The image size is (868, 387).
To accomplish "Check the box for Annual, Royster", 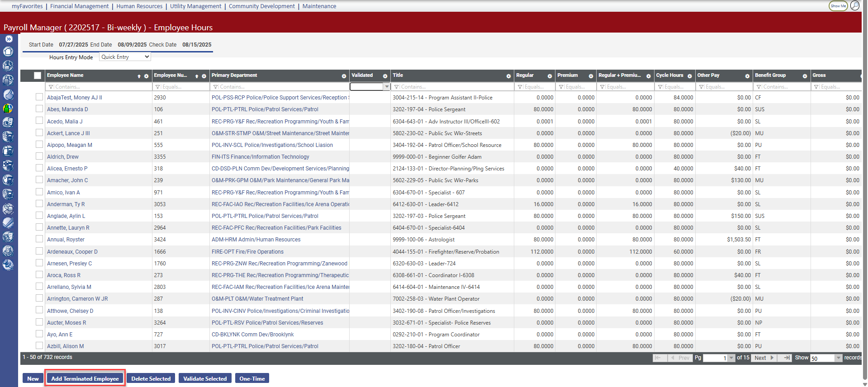I will (39, 239).
